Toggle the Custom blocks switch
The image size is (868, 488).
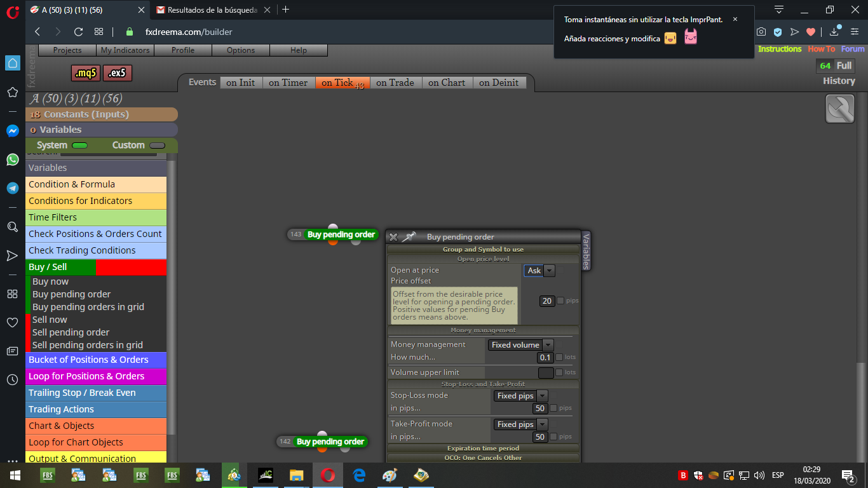coord(157,146)
